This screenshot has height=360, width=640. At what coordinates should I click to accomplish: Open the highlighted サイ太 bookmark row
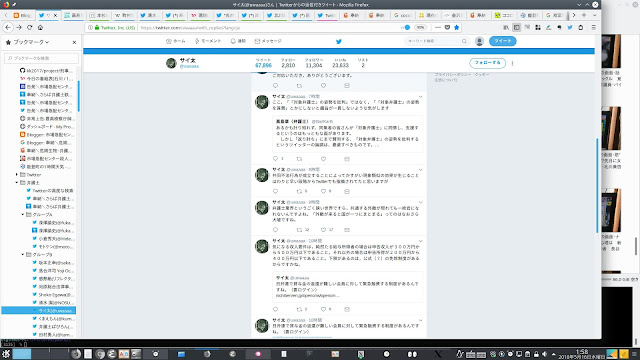38,311
